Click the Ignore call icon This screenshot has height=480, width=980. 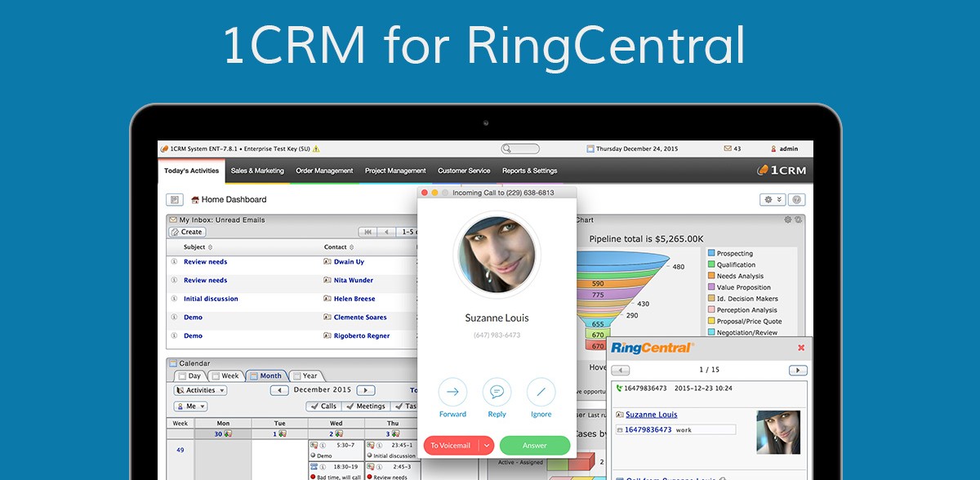coord(541,392)
